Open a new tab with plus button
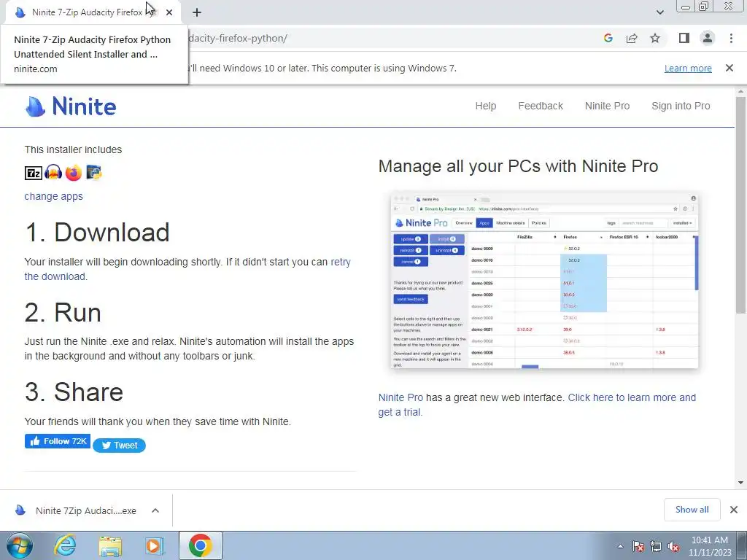The height and width of the screenshot is (560, 747). tap(197, 12)
